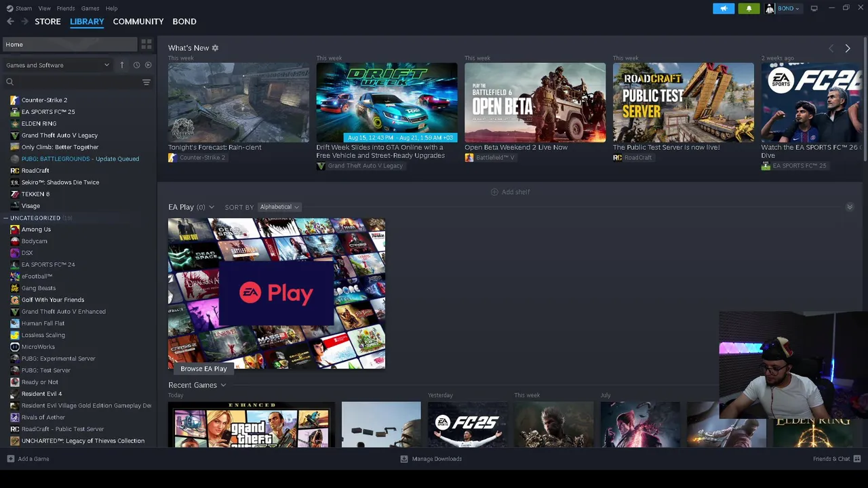Select Resident Evil 4 in sidebar
This screenshot has height=488, width=868.
[x=41, y=394]
